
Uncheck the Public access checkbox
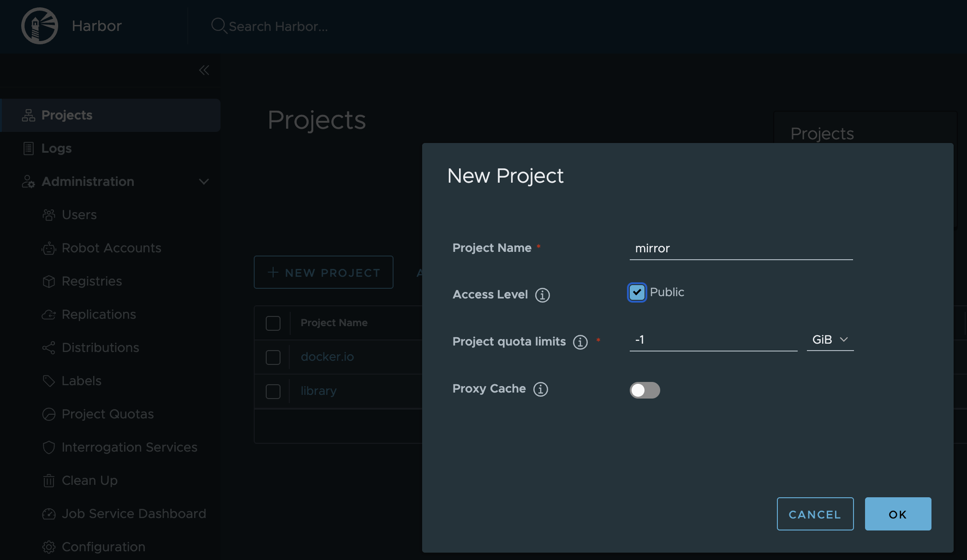(637, 292)
